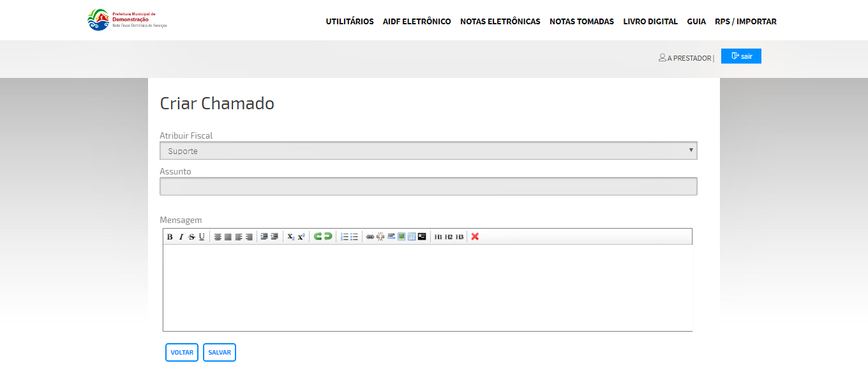Remove formatting with the red X icon
Viewport: 868px width, 377px height.
tap(475, 237)
